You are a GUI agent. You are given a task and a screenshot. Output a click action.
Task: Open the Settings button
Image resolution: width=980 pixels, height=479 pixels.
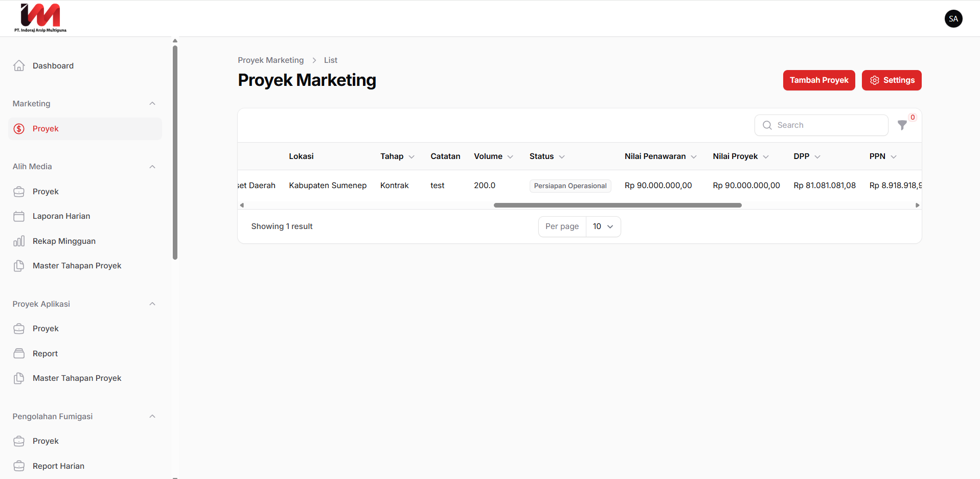(891, 80)
